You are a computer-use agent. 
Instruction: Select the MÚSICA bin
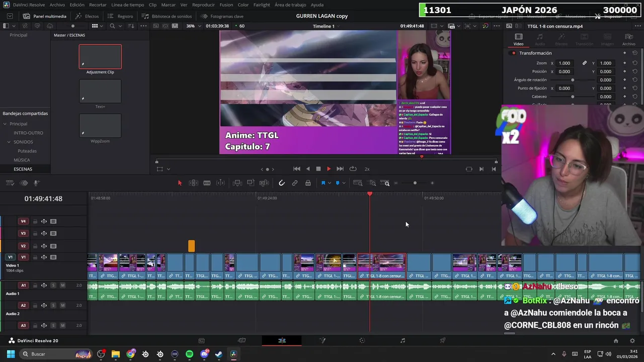point(22,160)
